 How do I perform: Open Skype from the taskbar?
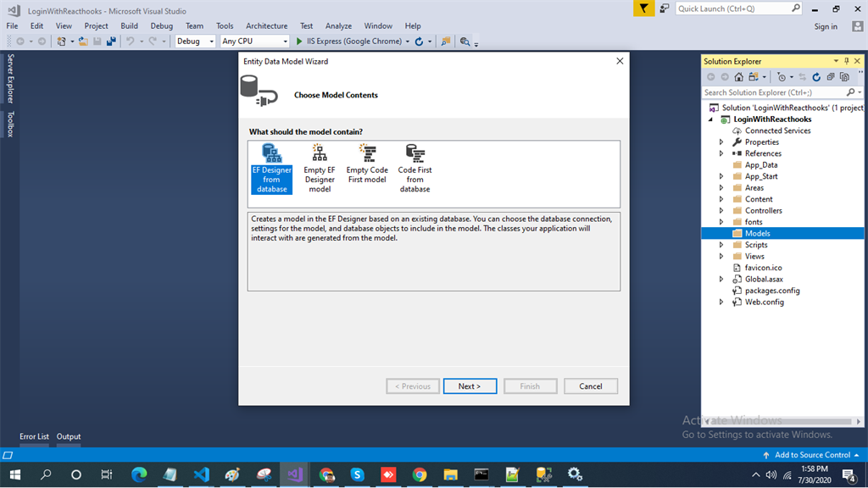pos(357,474)
